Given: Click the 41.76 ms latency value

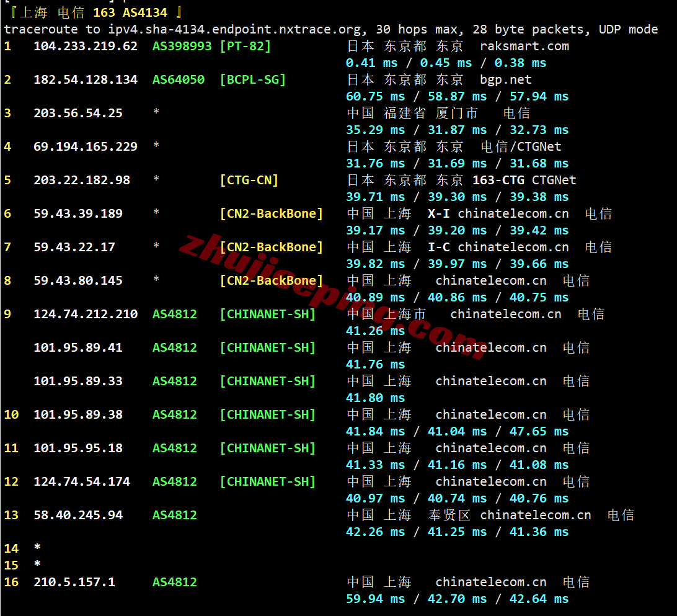Looking at the screenshot, I should click(x=375, y=365).
